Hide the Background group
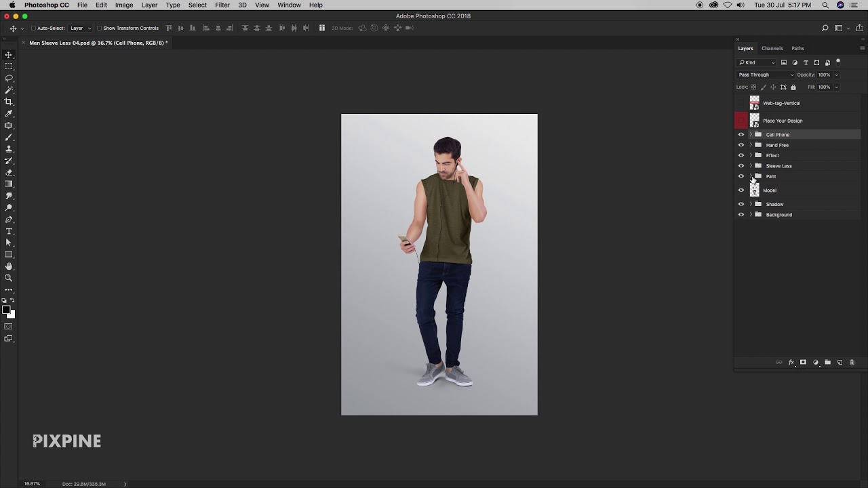The height and width of the screenshot is (488, 868). 741,215
